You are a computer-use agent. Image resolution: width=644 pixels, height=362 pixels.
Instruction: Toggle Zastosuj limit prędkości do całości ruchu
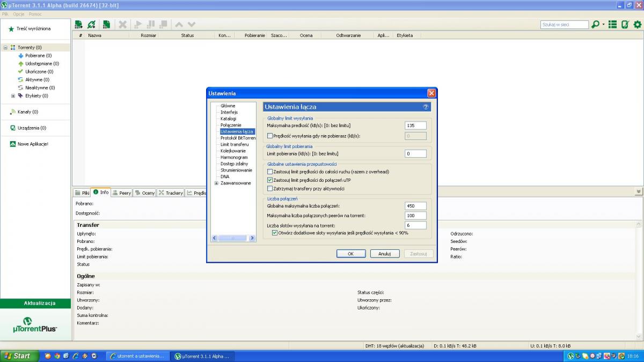270,172
